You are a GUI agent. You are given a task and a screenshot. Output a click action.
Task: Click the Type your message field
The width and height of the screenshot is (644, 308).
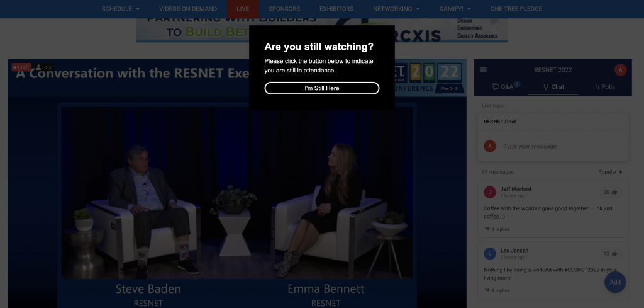[560, 146]
